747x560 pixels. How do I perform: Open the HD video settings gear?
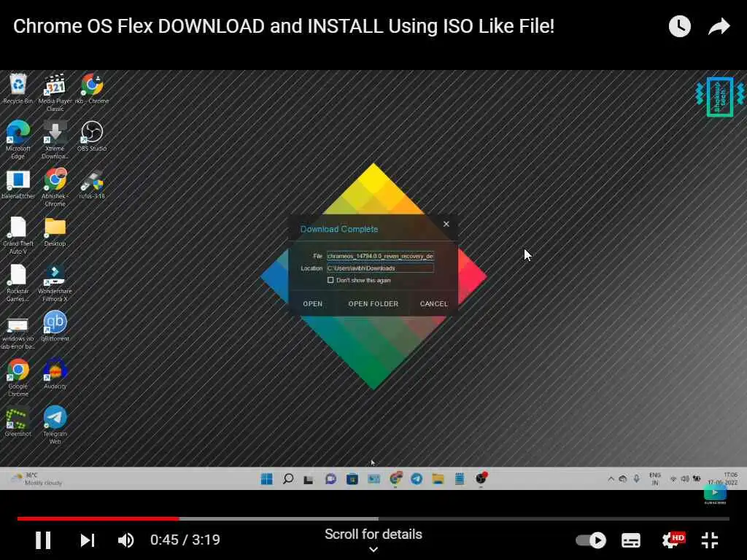pyautogui.click(x=673, y=540)
